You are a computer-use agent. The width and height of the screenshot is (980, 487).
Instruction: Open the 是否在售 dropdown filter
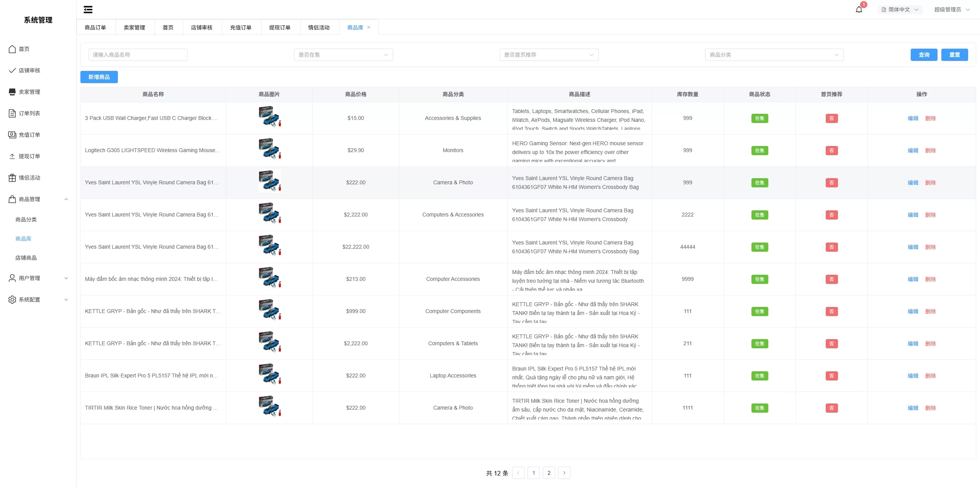pyautogui.click(x=343, y=55)
